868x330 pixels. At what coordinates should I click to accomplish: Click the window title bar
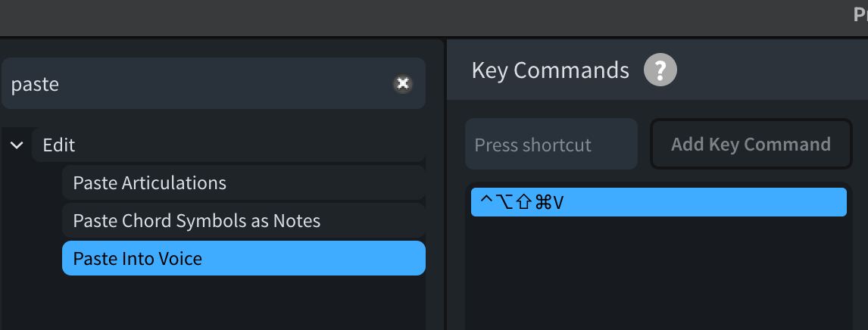click(424, 17)
